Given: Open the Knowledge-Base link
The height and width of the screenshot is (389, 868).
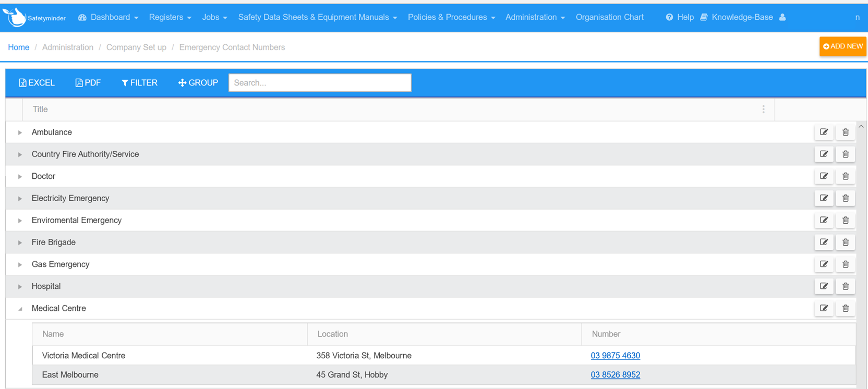Looking at the screenshot, I should pos(737,17).
